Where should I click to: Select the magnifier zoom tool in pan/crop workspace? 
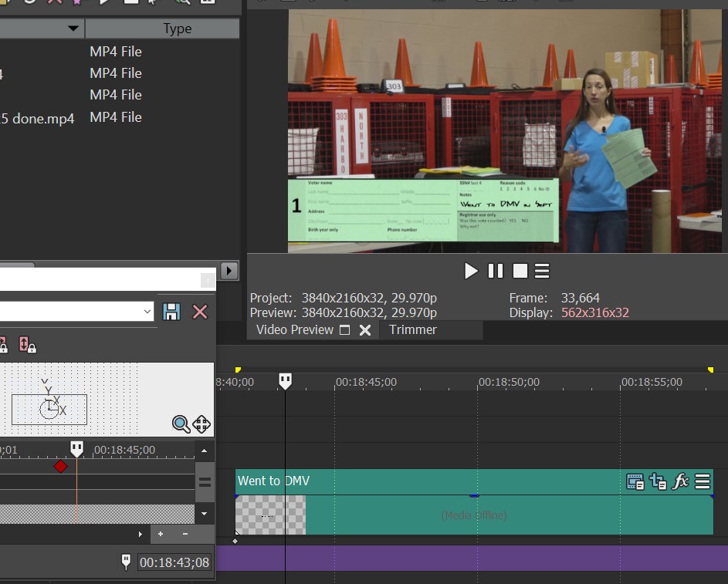(x=181, y=424)
